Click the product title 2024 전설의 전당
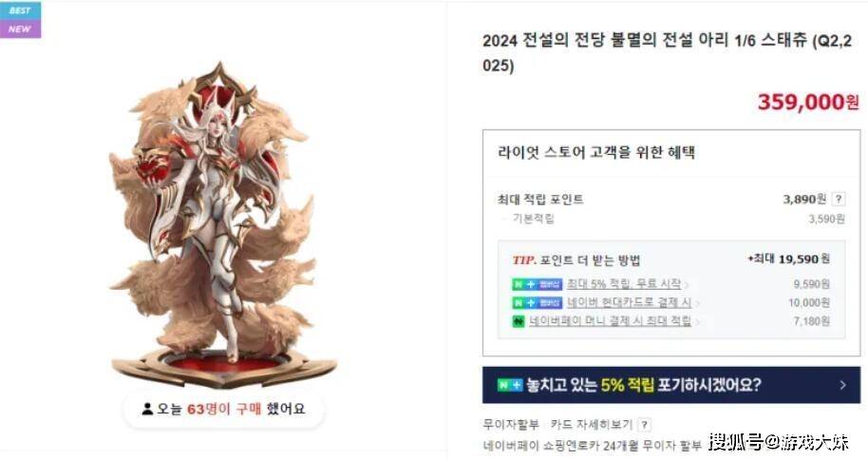 point(667,52)
